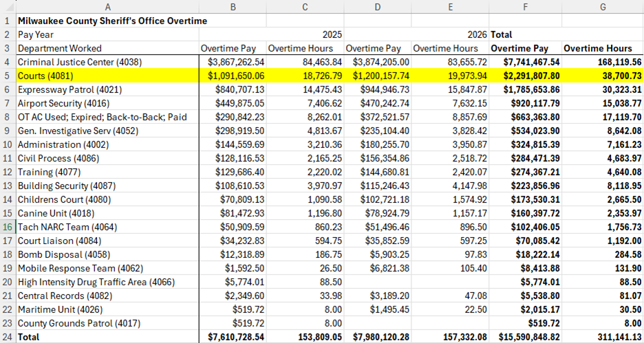Click cell with 38,700.73 total hours
The width and height of the screenshot is (644, 343).
[603, 76]
